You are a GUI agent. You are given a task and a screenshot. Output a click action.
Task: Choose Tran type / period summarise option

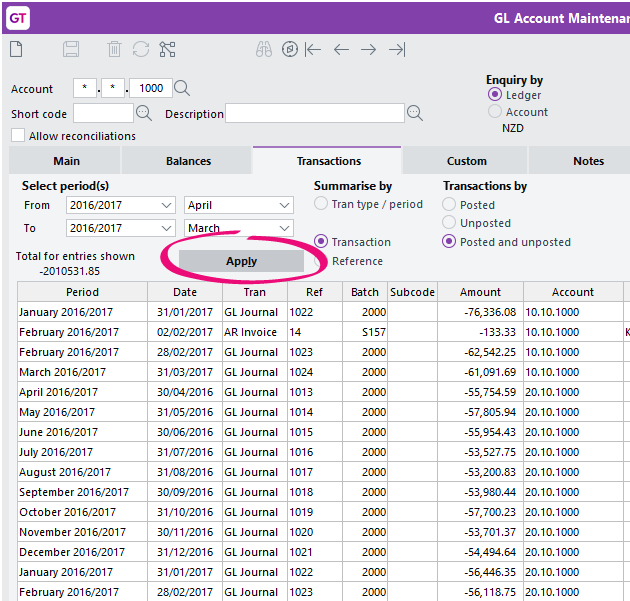321,204
